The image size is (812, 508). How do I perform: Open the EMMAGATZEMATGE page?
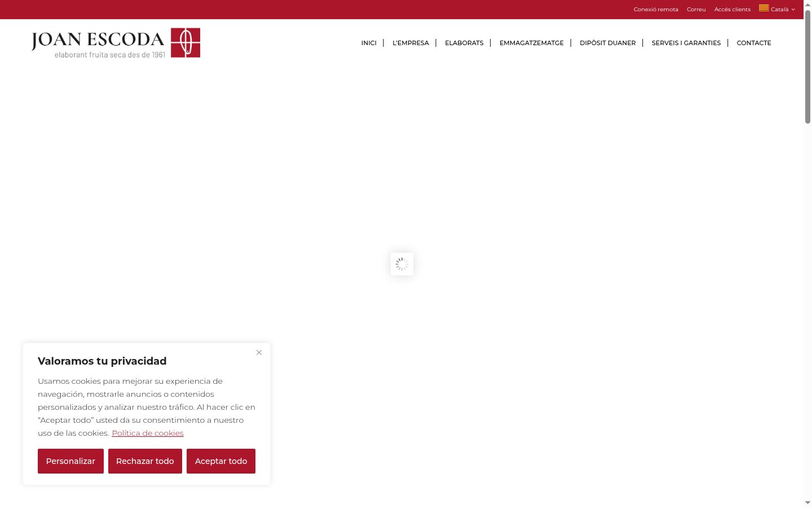[x=532, y=43]
